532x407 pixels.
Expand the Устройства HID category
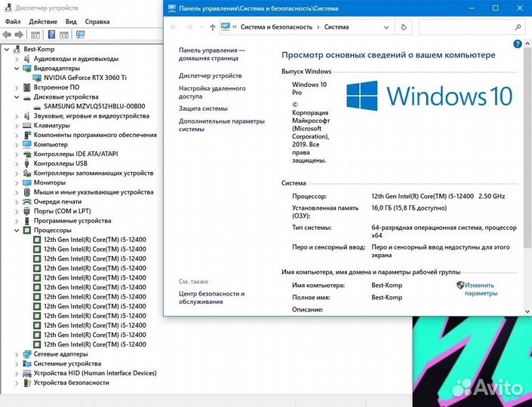pyautogui.click(x=17, y=373)
